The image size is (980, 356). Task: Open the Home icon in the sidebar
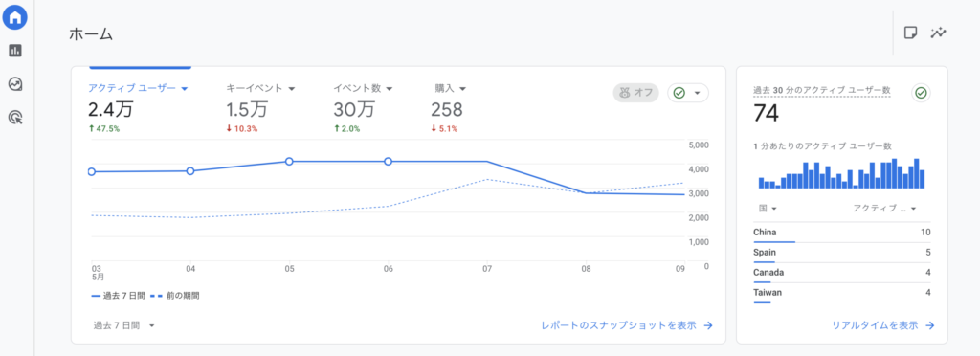pos(15,17)
